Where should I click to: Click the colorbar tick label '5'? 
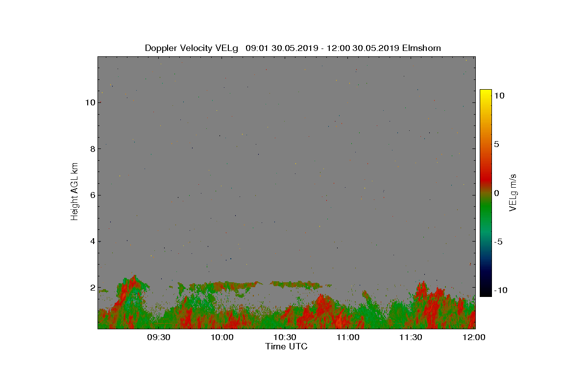496,145
